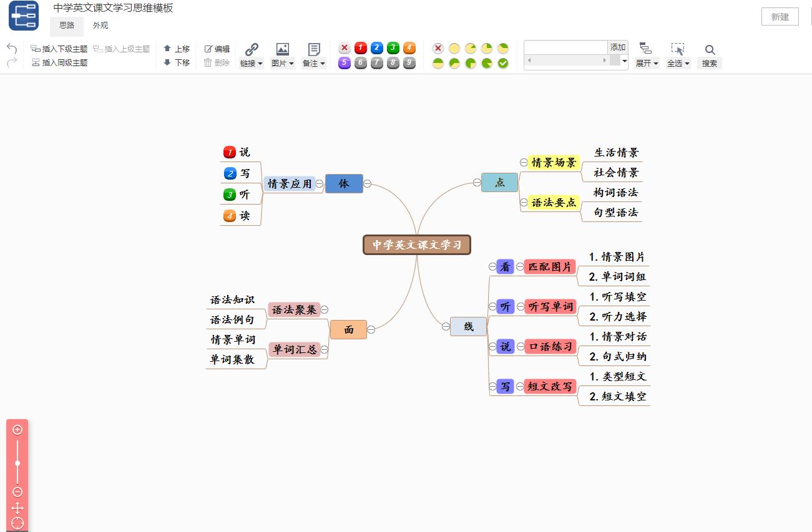
Task: Select the 思路 tab
Action: 67,26
